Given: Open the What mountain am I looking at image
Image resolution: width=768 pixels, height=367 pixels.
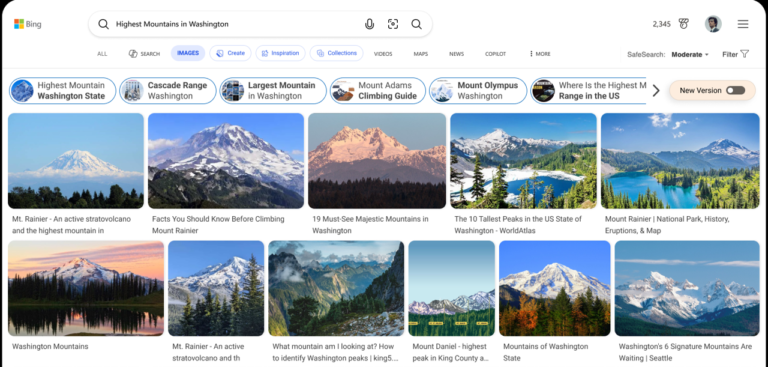Looking at the screenshot, I should click(336, 288).
